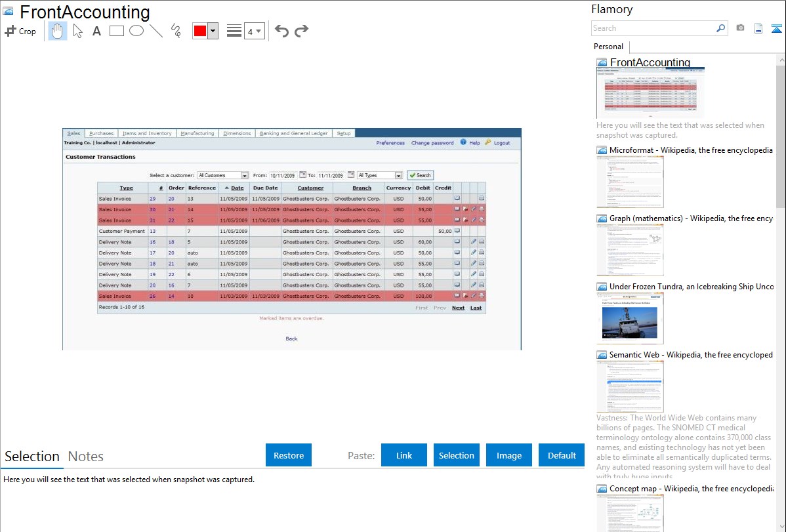
Task: Switch to the Notes tab
Action: point(86,457)
